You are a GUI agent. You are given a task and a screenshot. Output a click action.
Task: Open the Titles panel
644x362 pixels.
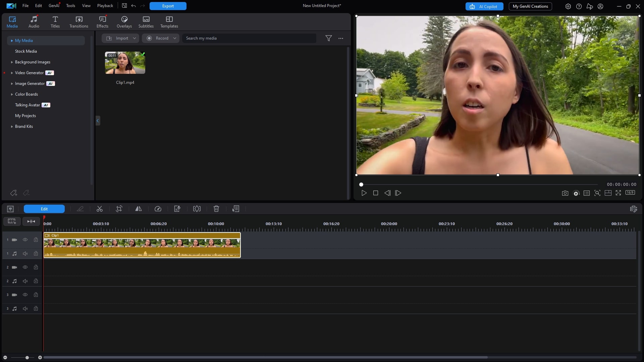click(x=55, y=21)
